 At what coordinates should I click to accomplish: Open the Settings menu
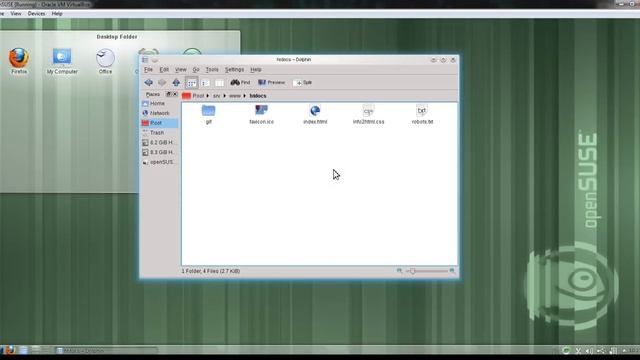coord(234,70)
